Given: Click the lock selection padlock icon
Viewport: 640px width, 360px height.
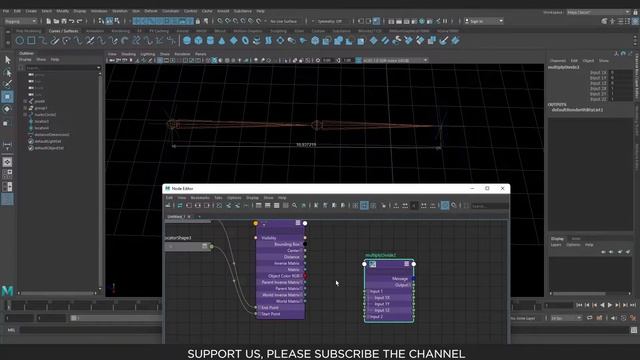Looking at the screenshot, I should tap(198, 21).
